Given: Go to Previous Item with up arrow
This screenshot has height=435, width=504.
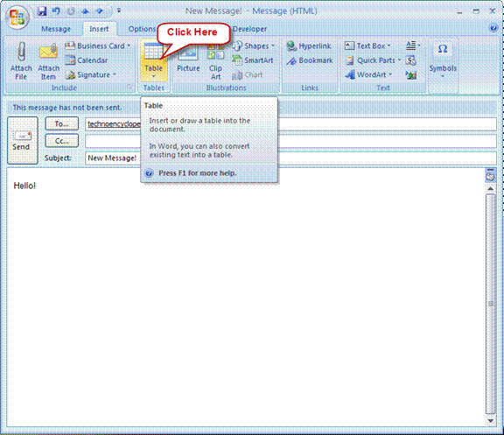Looking at the screenshot, I should coord(85,11).
